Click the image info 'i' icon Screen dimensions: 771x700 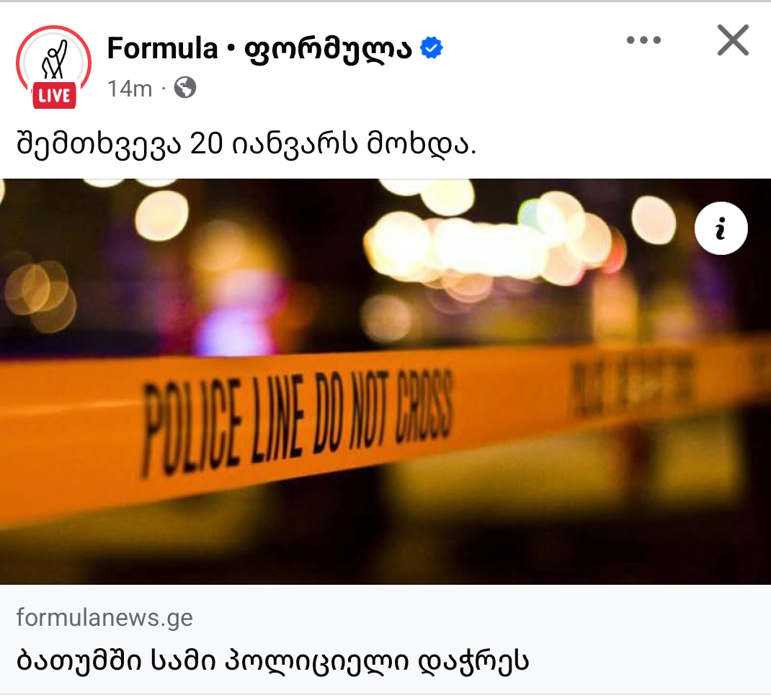click(721, 228)
